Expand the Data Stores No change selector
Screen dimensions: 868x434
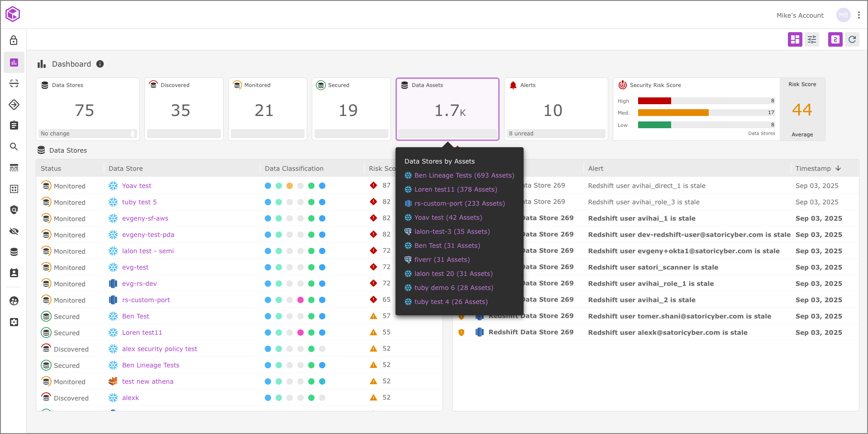[88, 134]
